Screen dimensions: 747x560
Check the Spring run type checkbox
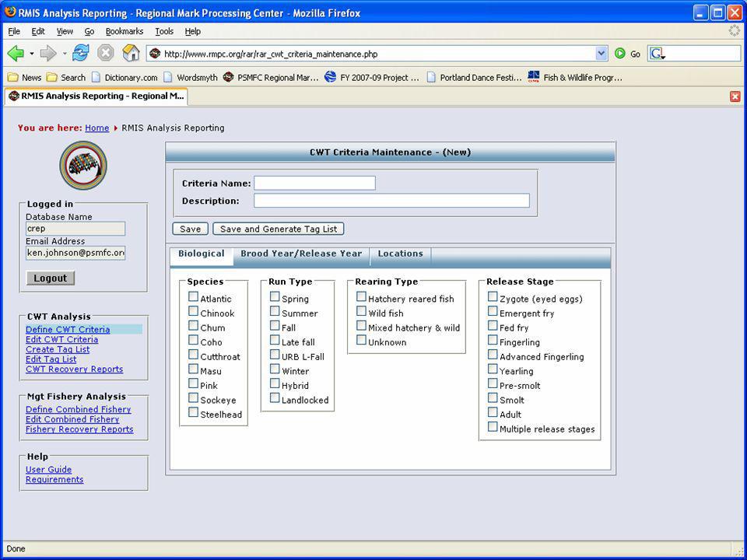[x=275, y=296]
